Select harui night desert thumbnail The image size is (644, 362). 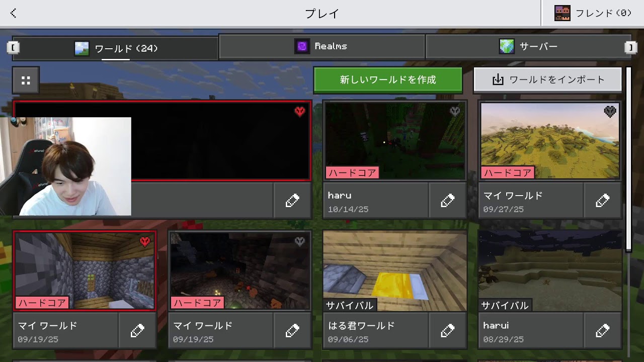[x=550, y=271]
